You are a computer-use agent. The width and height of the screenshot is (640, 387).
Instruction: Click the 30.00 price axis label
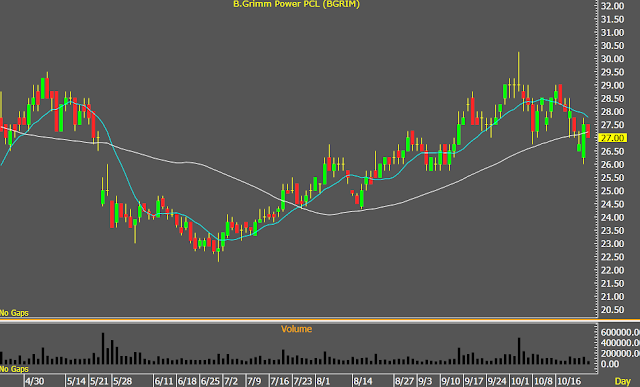point(613,59)
